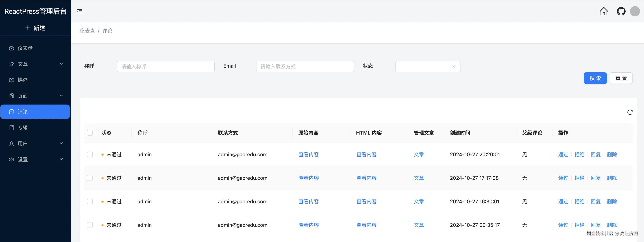Open the GitHub icon in the top bar

[621, 11]
